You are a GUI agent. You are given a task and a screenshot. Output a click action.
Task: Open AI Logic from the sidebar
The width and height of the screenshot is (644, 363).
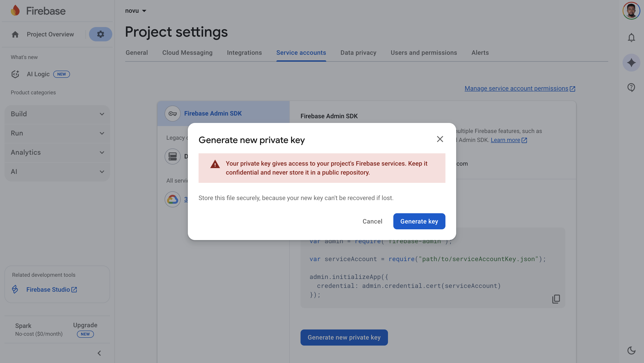tap(38, 74)
